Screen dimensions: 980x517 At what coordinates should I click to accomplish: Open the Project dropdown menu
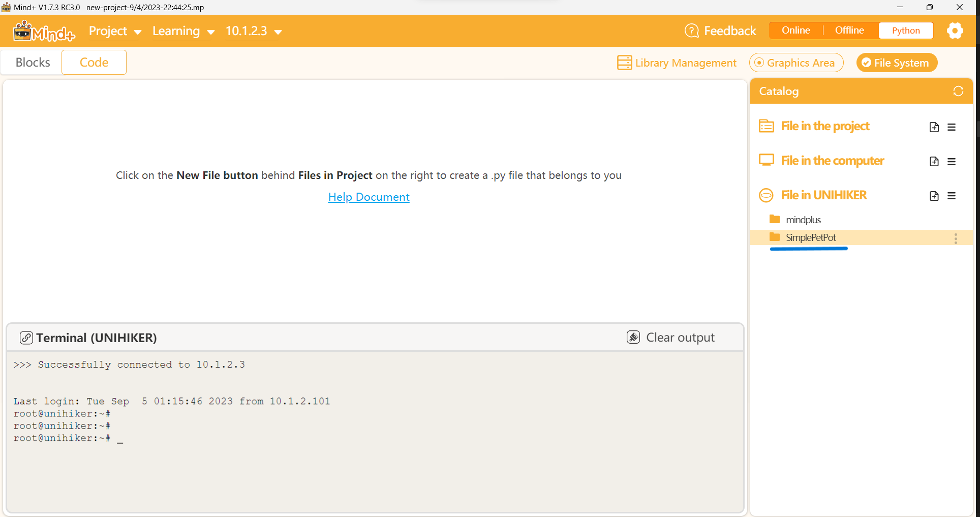(114, 31)
